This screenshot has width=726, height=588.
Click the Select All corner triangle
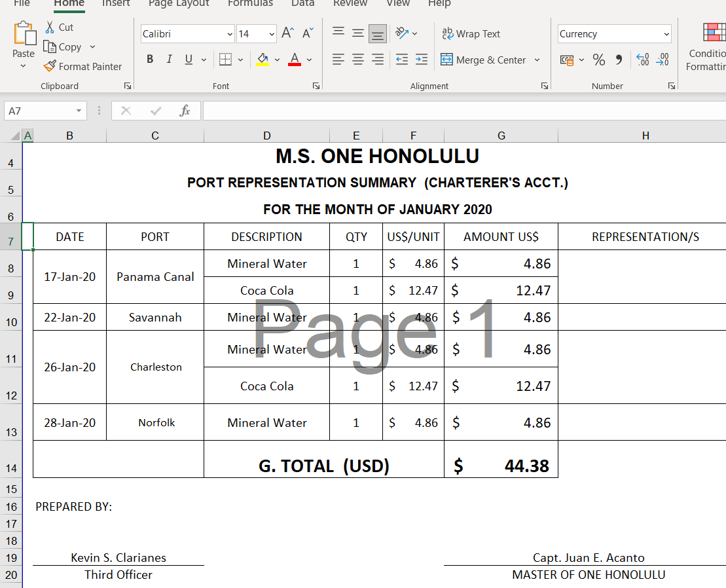click(x=15, y=136)
